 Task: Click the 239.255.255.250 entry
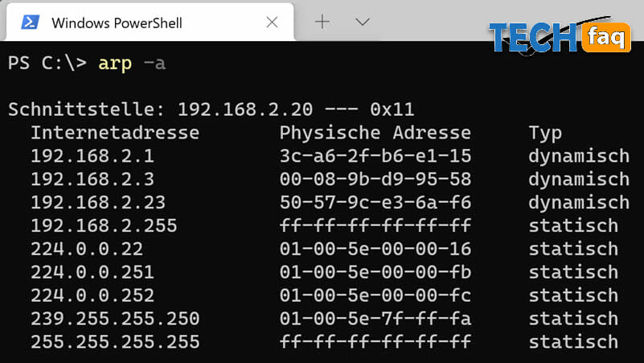115,319
